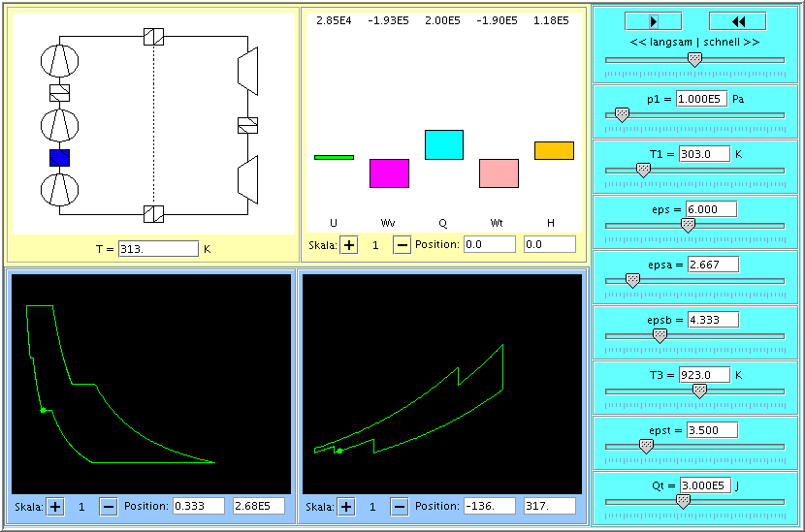This screenshot has height=532, width=805.
Task: Click the minus Skala button under the bar chart
Action: 402,245
